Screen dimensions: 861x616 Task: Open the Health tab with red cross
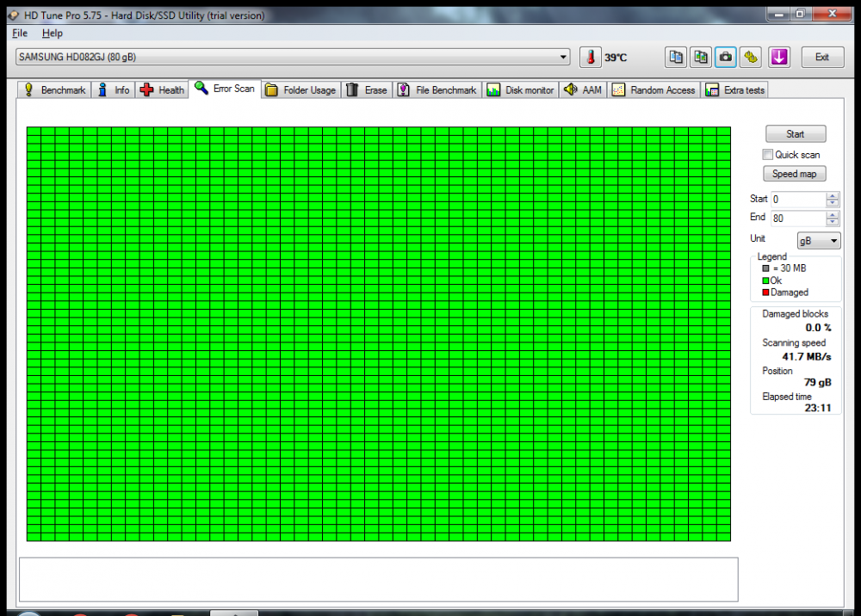(x=162, y=90)
